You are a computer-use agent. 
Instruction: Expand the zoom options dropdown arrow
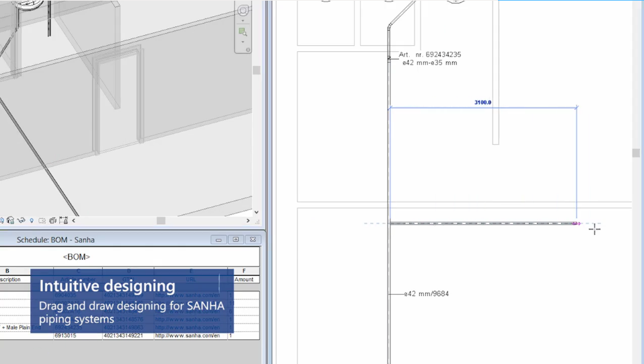tap(243, 42)
